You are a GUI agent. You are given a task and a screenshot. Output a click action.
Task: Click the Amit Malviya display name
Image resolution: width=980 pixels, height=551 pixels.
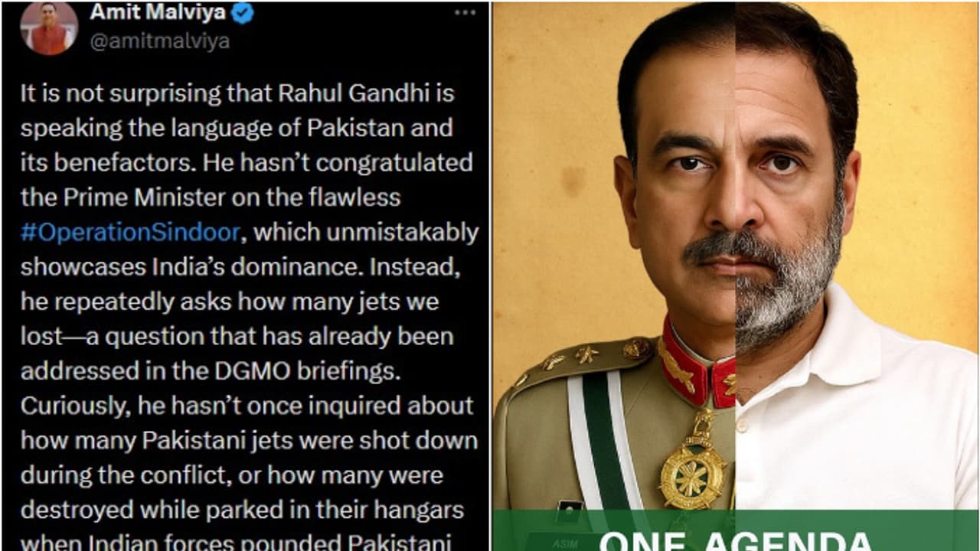pyautogui.click(x=159, y=13)
